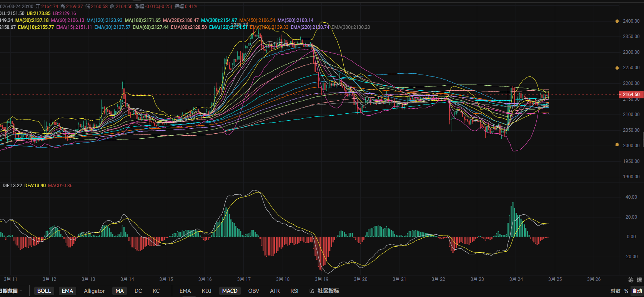
Task: Click the 筹 chip distribution icon
Action: (x=631, y=280)
